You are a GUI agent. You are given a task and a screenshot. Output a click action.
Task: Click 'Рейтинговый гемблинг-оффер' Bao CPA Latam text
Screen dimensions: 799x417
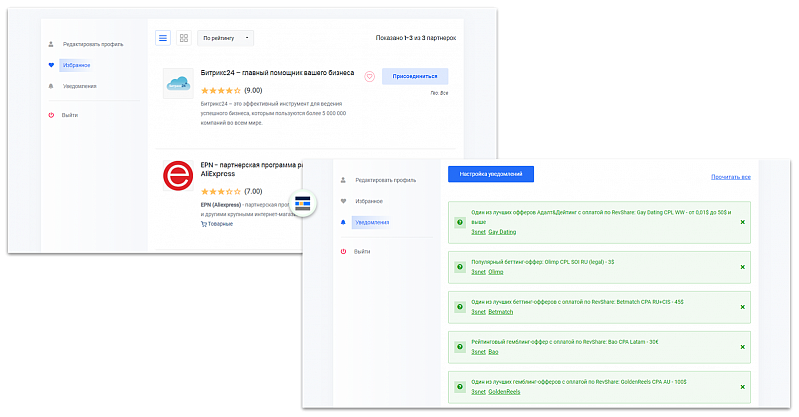pos(565,342)
